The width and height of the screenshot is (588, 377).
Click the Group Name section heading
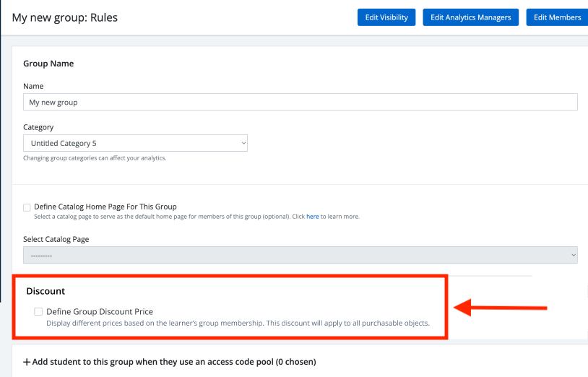click(x=48, y=64)
